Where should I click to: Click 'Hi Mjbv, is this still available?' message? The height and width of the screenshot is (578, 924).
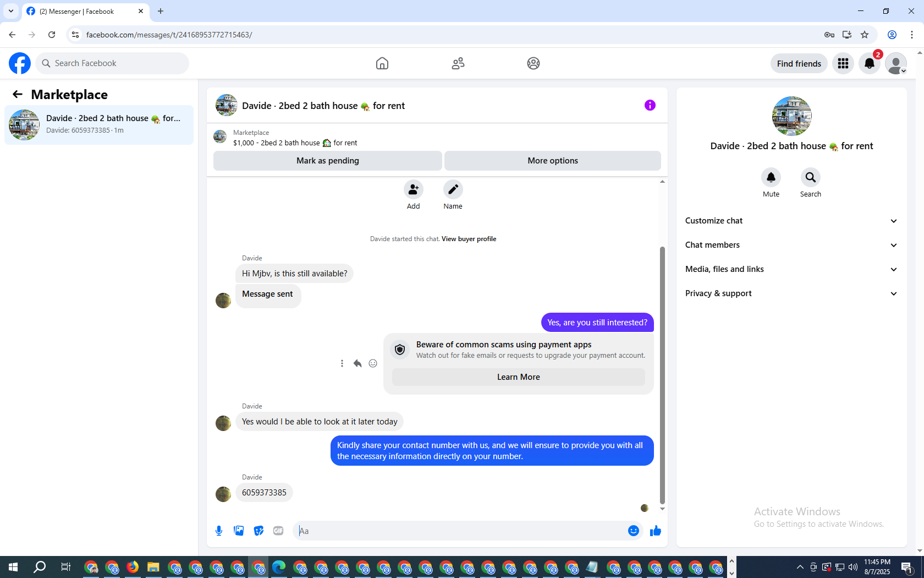pyautogui.click(x=294, y=274)
